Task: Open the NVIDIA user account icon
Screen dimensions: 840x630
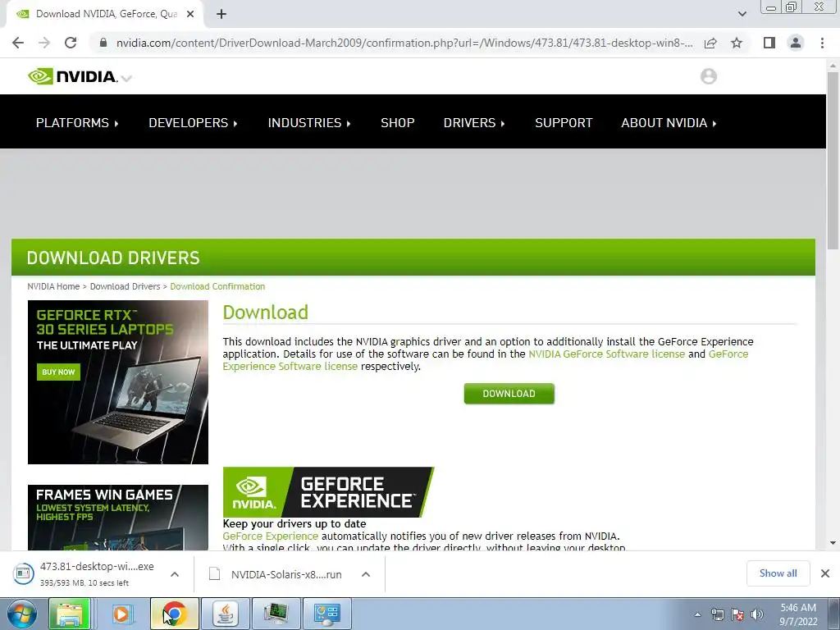Action: coord(708,76)
